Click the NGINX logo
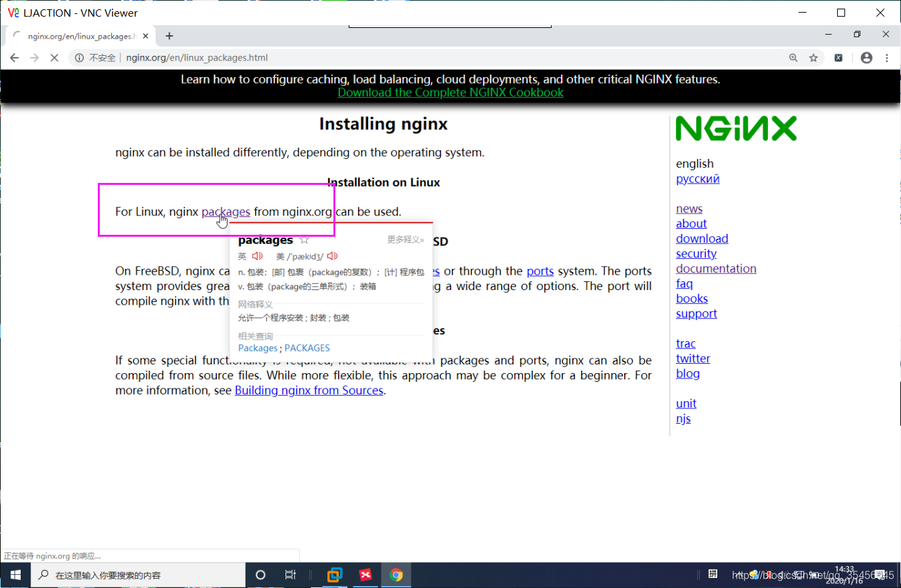The height and width of the screenshot is (588, 901). [x=736, y=128]
